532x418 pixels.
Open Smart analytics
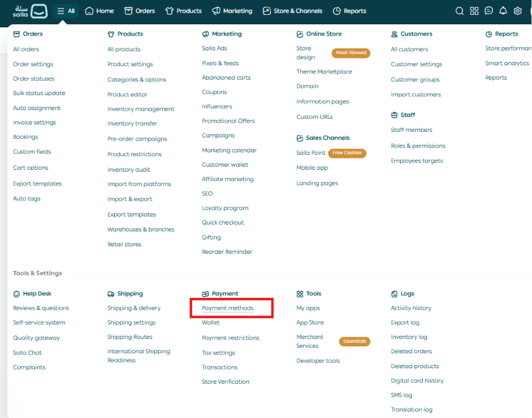507,63
